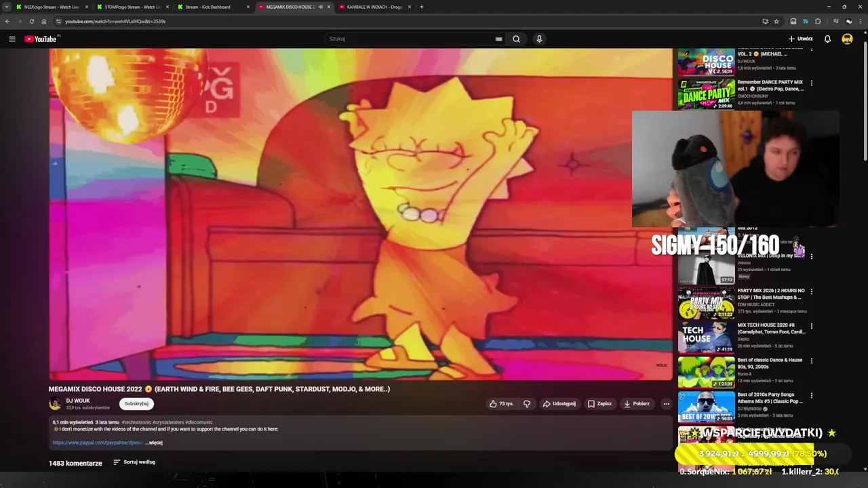This screenshot has width=868, height=488.
Task: Go back with the browser back arrow
Action: coord(7,21)
